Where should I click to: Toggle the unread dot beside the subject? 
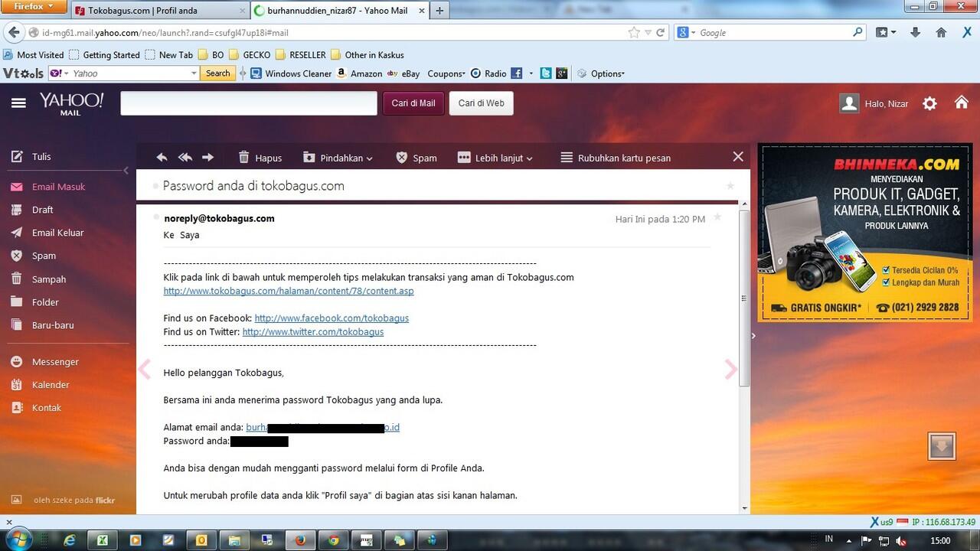click(156, 185)
